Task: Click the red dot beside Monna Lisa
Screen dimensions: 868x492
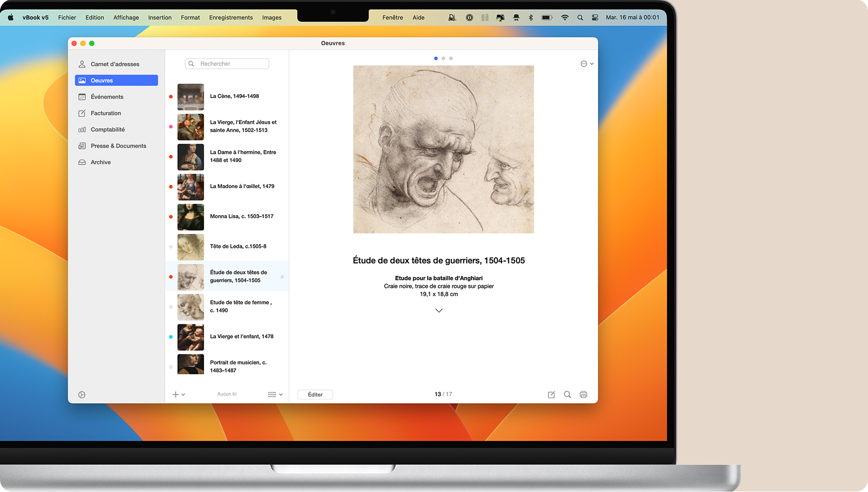Action: click(x=171, y=217)
